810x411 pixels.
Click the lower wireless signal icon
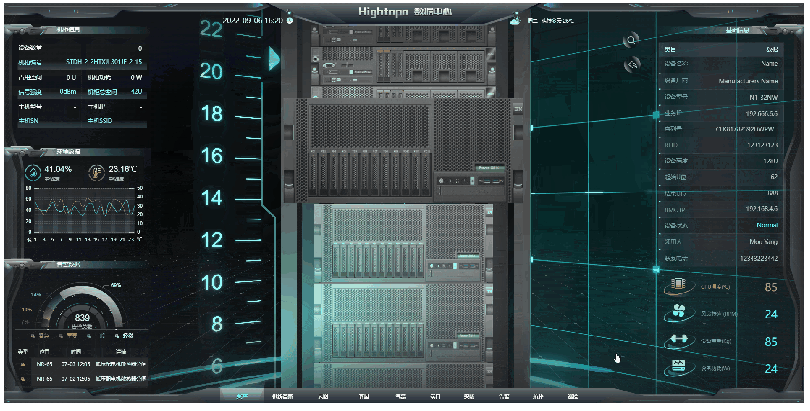tap(631, 66)
